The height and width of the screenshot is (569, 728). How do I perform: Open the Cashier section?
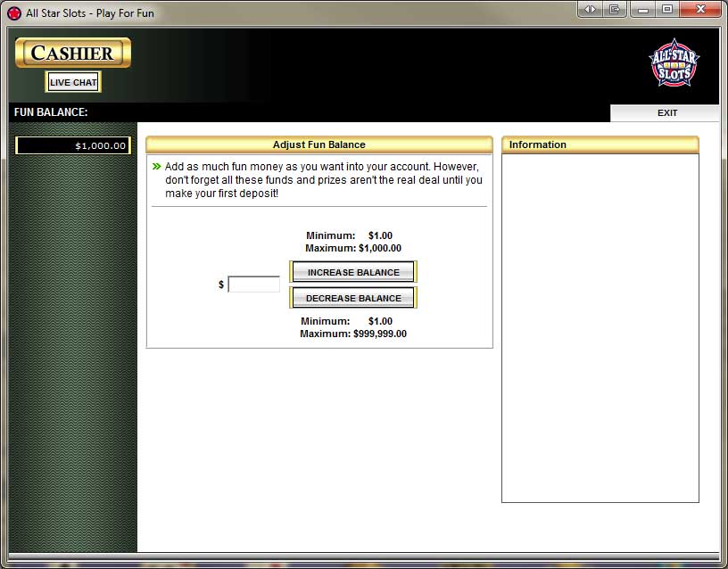(x=73, y=53)
